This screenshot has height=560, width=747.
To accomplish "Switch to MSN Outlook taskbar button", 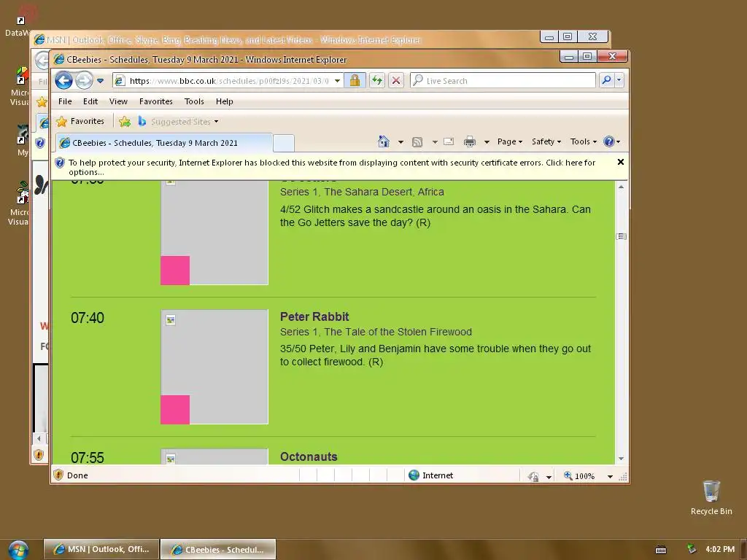I will 101,549.
